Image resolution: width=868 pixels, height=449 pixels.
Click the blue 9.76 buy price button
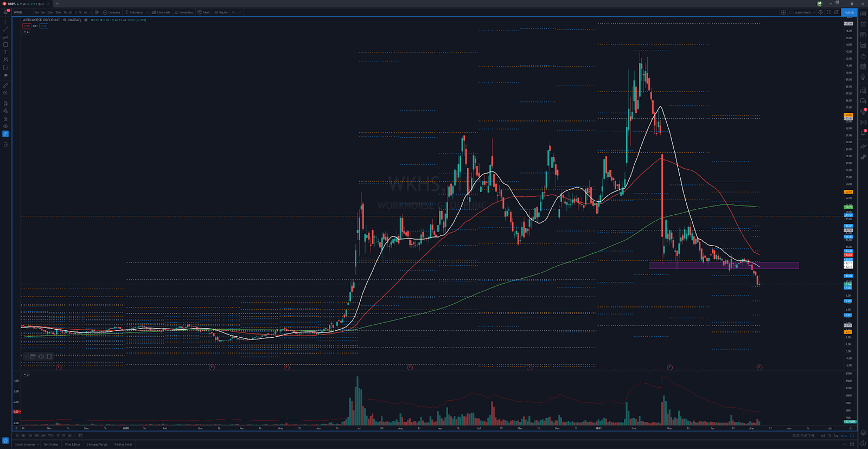pos(44,26)
